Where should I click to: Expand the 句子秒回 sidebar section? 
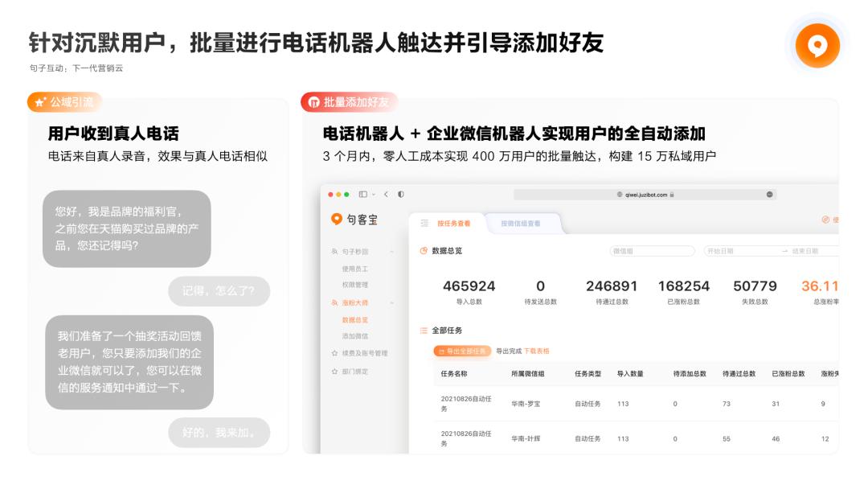click(x=391, y=252)
